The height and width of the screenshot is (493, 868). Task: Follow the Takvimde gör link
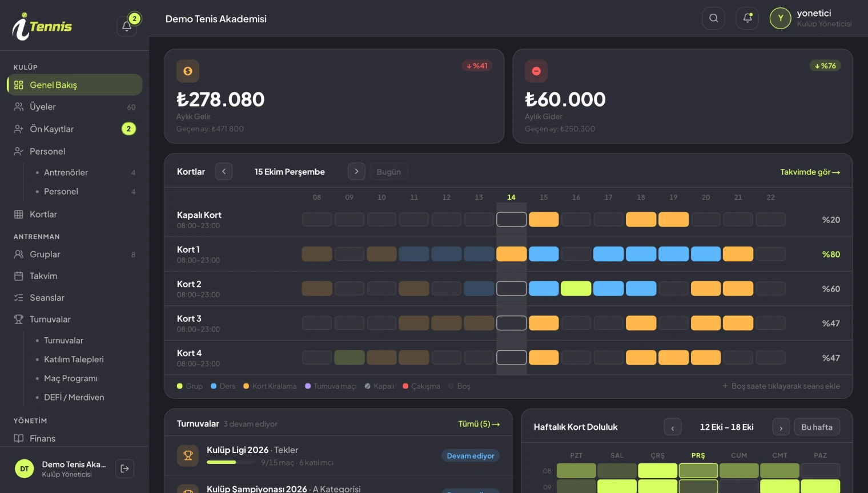point(810,172)
